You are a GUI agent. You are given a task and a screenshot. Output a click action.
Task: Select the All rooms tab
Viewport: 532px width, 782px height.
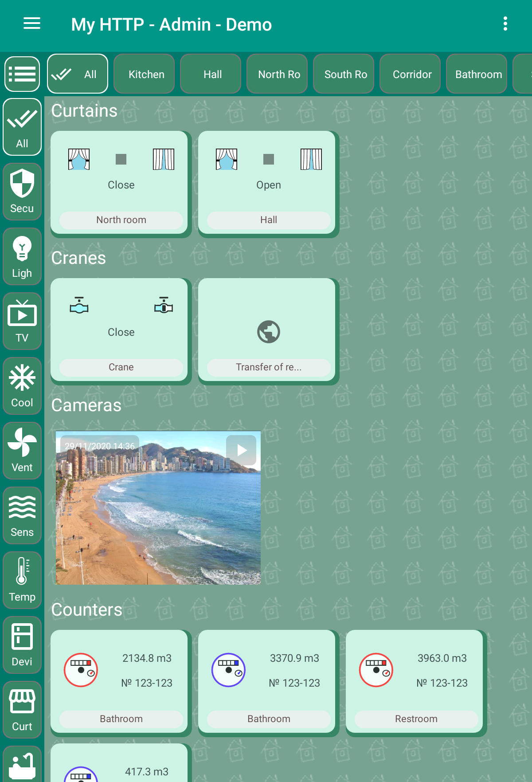pos(78,74)
